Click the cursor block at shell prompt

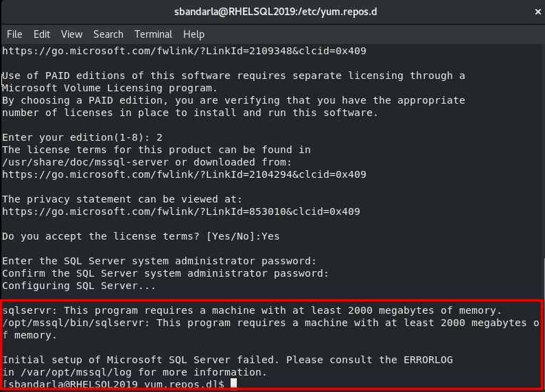pyautogui.click(x=234, y=384)
